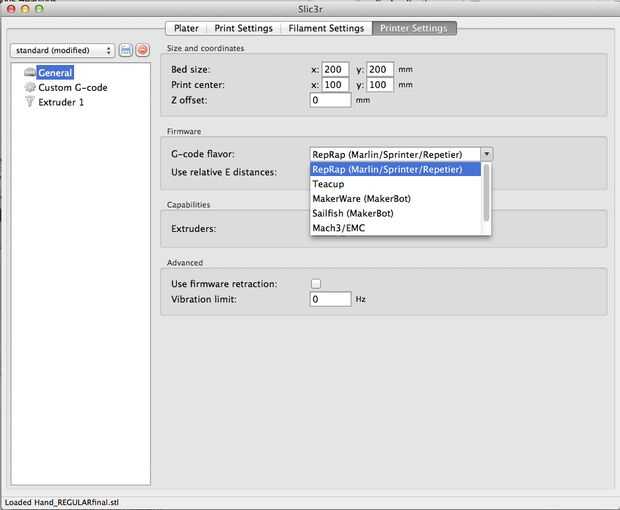Click the Z offset input field

tap(330, 100)
